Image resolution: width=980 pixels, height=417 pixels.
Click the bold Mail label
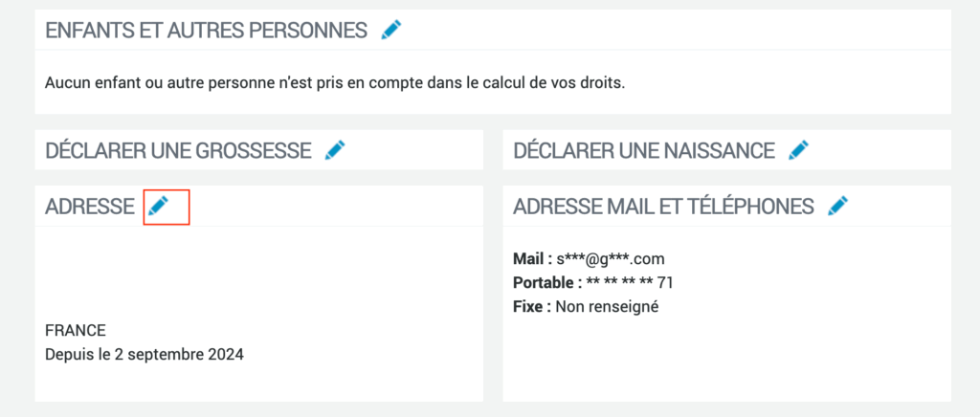[x=532, y=258]
